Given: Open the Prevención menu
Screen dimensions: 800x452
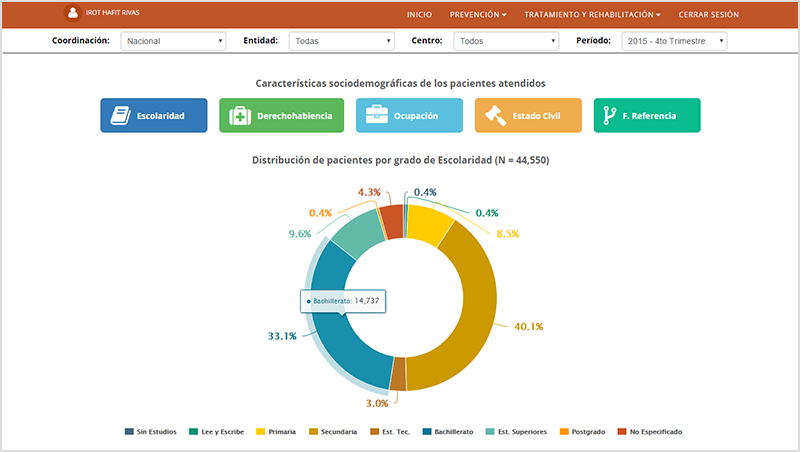Looking at the screenshot, I should 478,15.
